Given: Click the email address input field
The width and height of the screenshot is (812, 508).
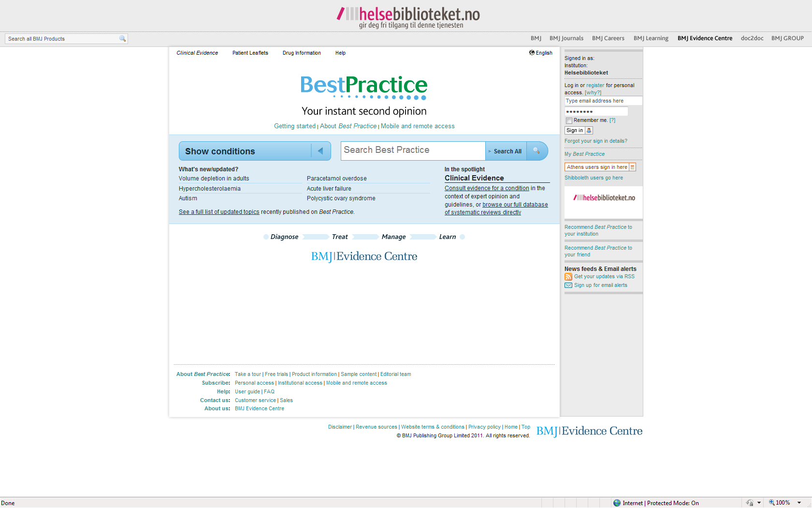Looking at the screenshot, I should [603, 101].
